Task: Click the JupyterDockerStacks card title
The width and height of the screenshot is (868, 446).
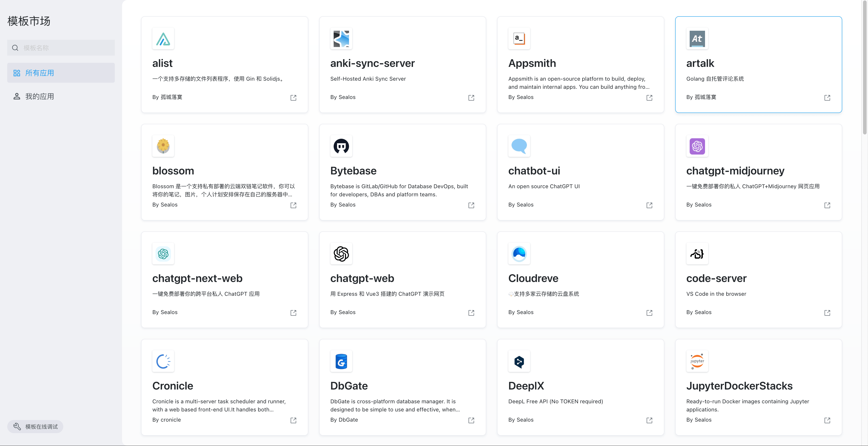Action: click(739, 386)
